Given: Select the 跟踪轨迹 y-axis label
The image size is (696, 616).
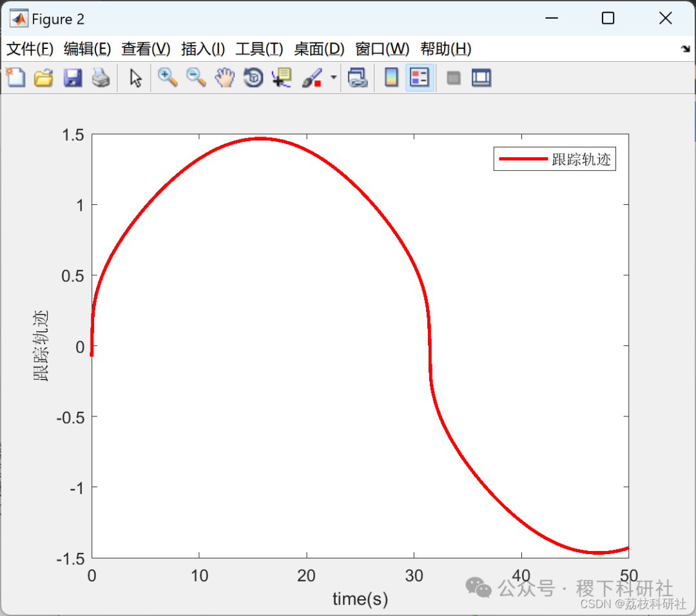Looking at the screenshot, I should coord(41,346).
